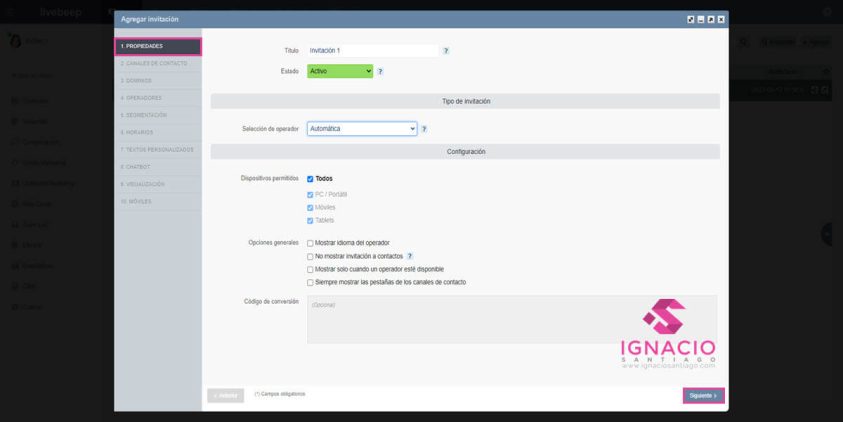
Task: Open help icon beside the Título field
Action: coord(446,51)
